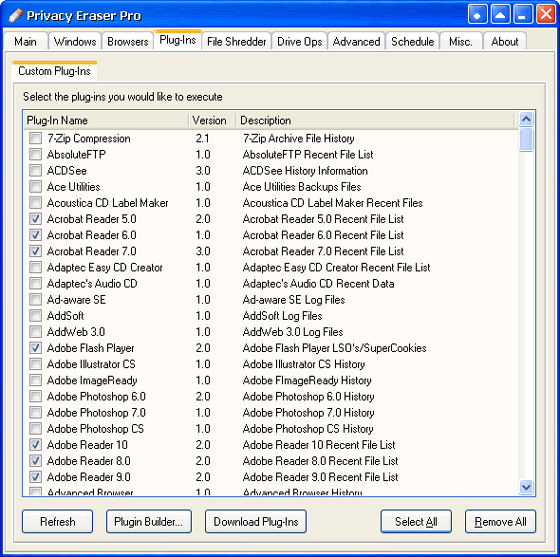
Task: Open the Main tab
Action: click(x=25, y=41)
